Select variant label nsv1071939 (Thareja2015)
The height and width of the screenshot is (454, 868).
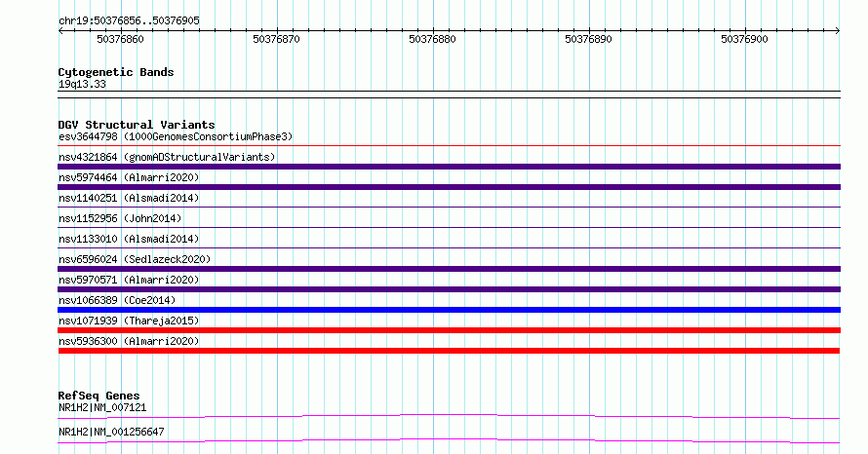pos(129,321)
